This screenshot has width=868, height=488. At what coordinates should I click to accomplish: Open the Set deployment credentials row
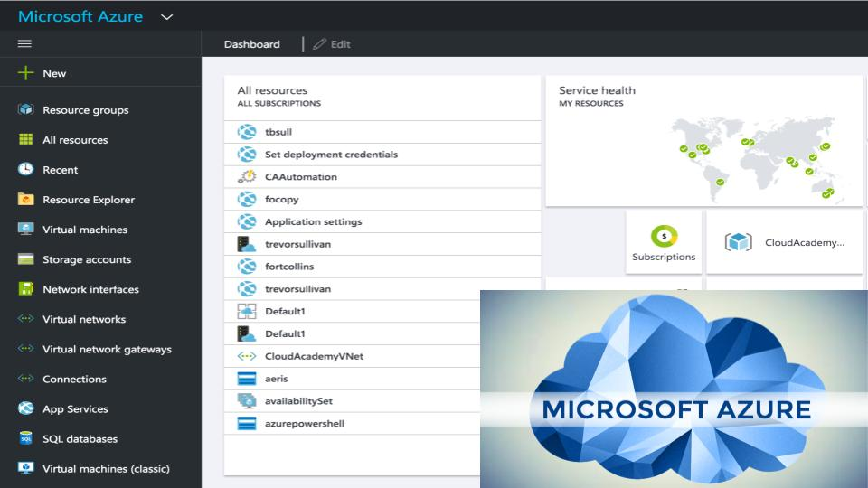[x=382, y=155]
